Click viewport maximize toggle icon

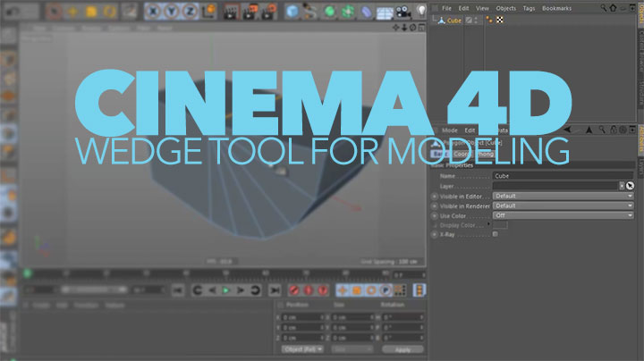coord(421,28)
